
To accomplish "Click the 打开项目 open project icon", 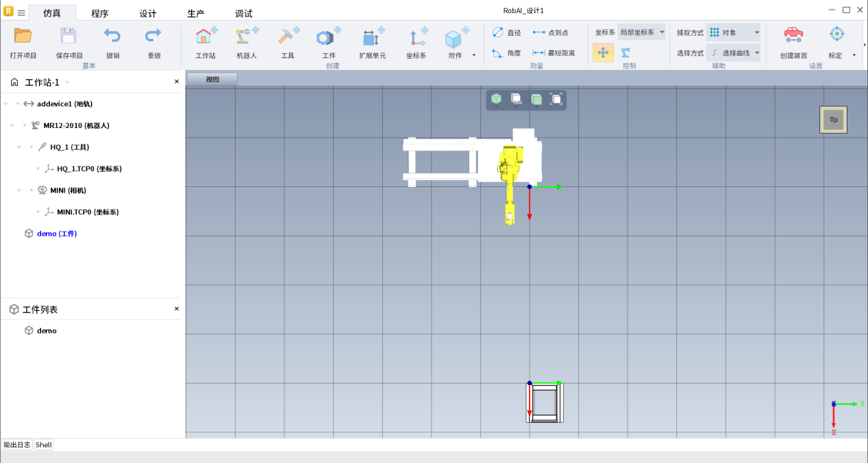I will (x=23, y=36).
